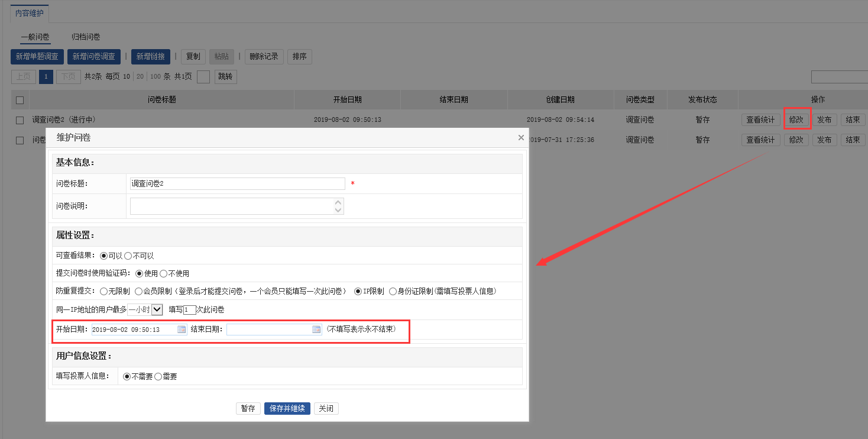Open the start date calendar picker icon
This screenshot has width=868, height=439.
[182, 330]
